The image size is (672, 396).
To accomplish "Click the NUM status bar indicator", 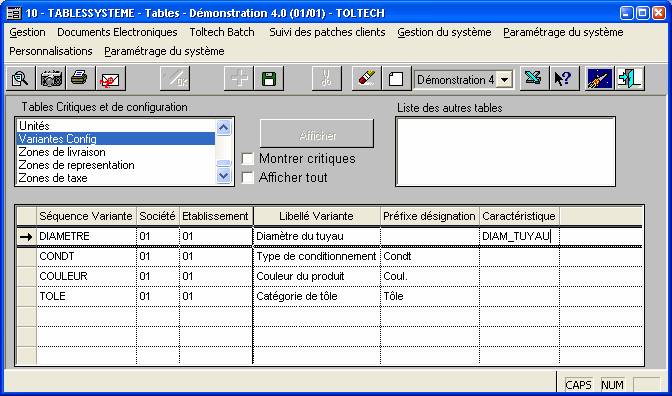I will click(x=612, y=384).
